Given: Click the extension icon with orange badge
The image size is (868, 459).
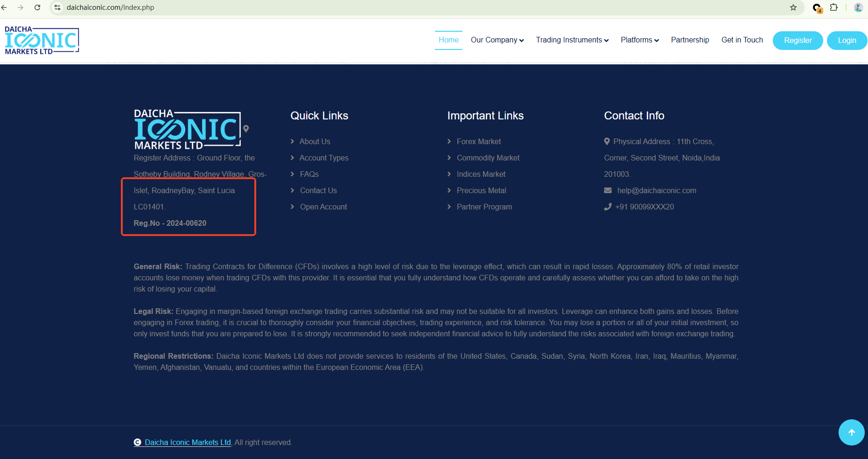Looking at the screenshot, I should [817, 8].
